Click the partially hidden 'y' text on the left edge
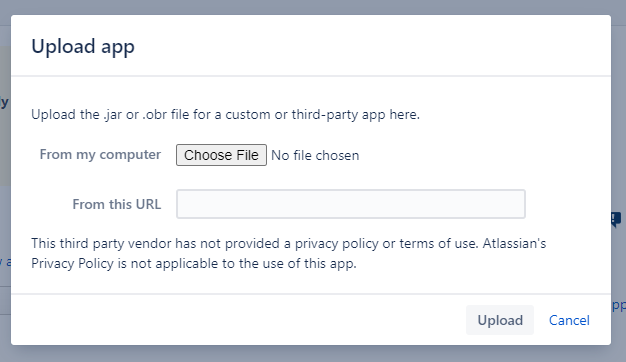Image resolution: width=626 pixels, height=362 pixels. click(4, 103)
